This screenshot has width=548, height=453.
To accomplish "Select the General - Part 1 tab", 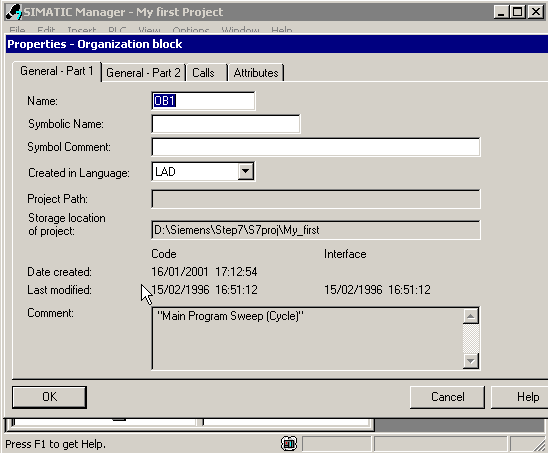I will click(x=57, y=71).
